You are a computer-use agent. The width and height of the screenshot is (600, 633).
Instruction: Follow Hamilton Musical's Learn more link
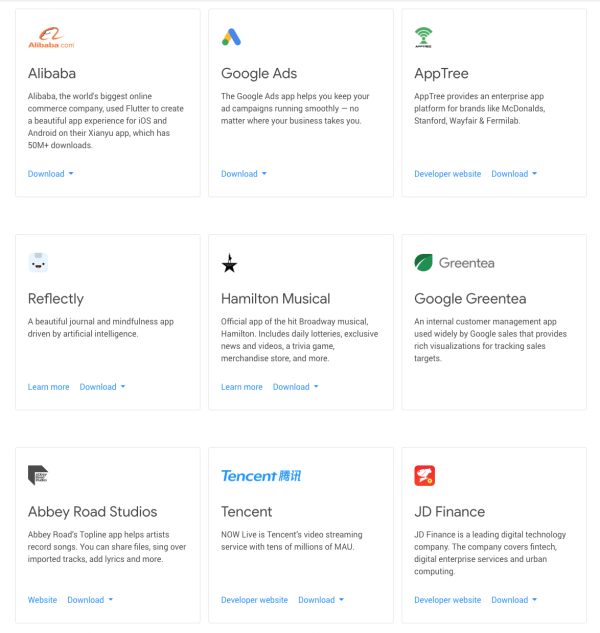click(x=241, y=387)
